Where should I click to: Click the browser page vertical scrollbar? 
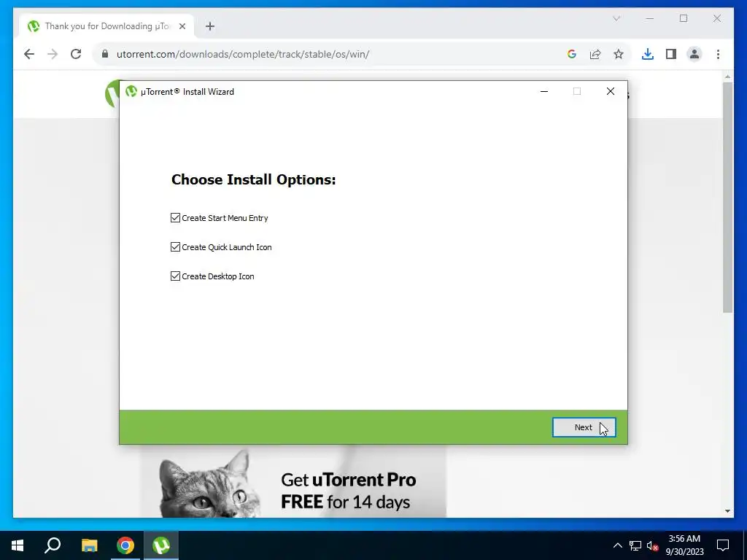[x=727, y=198]
